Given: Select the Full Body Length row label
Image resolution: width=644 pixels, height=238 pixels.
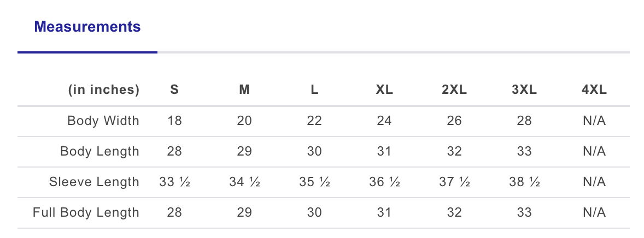Looking at the screenshot, I should pyautogui.click(x=86, y=212).
